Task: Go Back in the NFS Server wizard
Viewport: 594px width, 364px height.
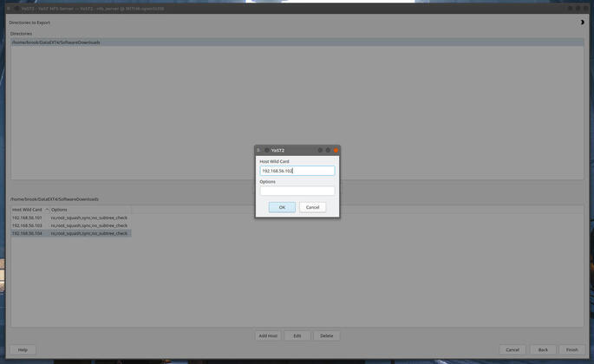Action: click(x=543, y=349)
